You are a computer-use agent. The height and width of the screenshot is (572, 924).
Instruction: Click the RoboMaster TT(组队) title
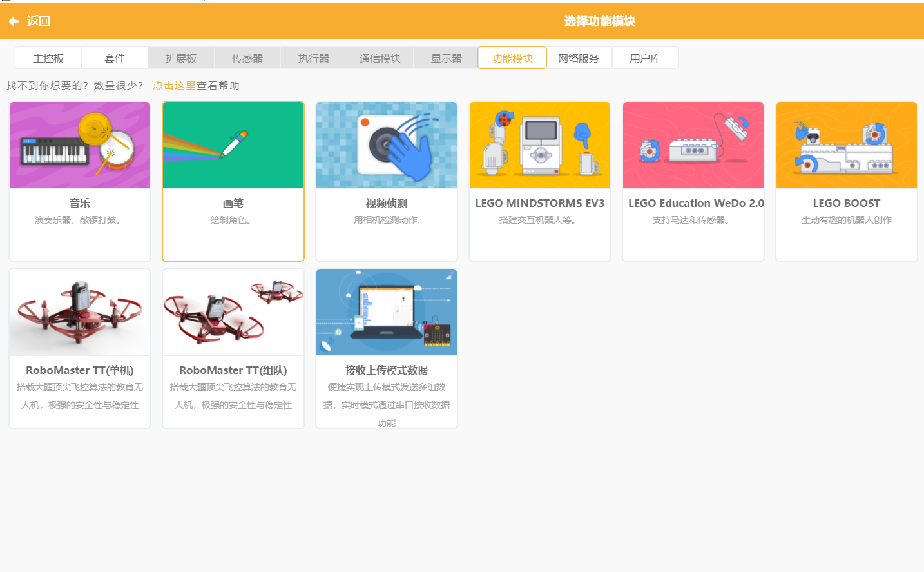(233, 370)
